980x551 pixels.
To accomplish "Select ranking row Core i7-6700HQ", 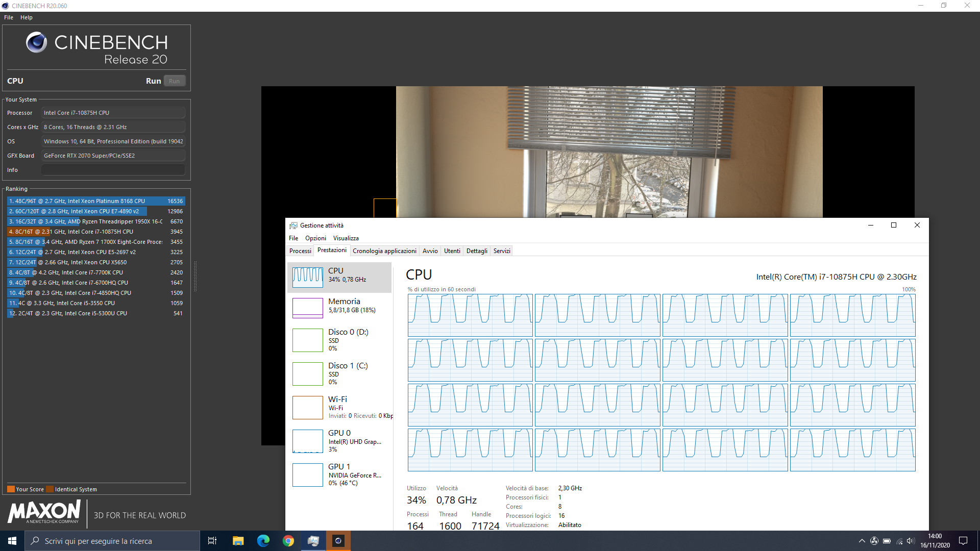I will (x=96, y=283).
